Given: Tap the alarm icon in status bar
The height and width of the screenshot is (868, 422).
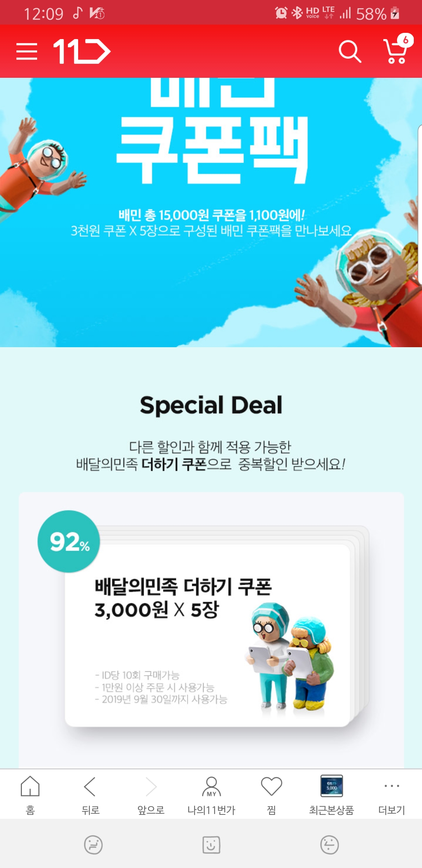Looking at the screenshot, I should 281,13.
